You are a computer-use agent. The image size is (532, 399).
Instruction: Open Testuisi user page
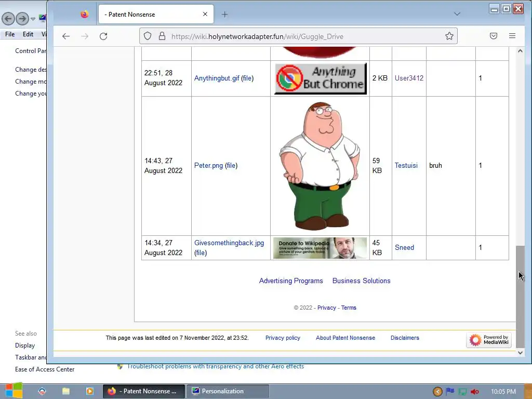406,166
